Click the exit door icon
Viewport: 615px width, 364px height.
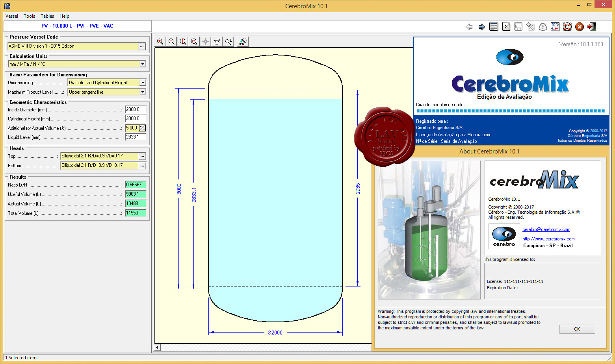click(x=591, y=26)
